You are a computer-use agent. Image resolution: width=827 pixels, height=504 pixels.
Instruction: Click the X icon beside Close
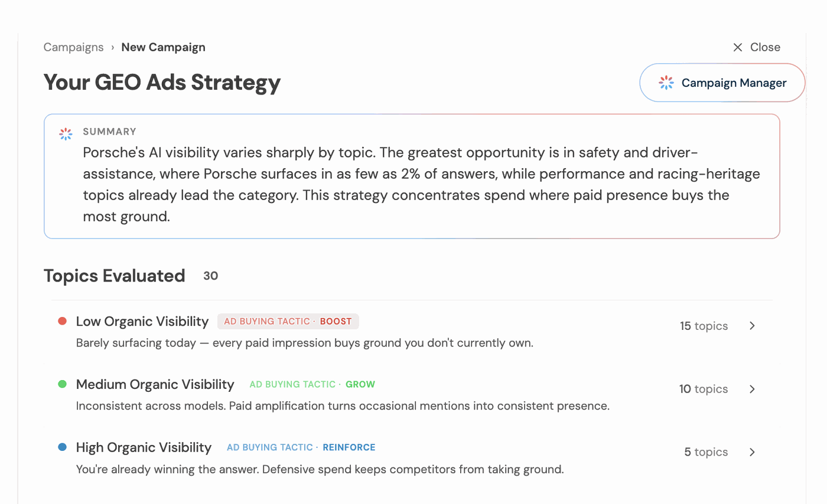738,47
